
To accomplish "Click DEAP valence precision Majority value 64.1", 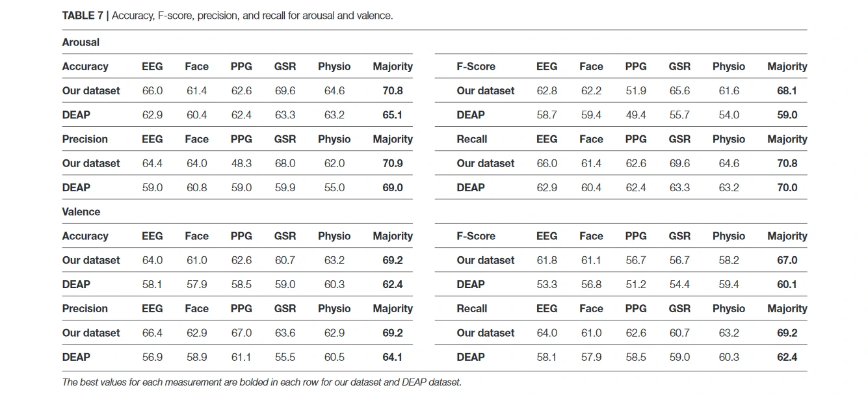I will coord(392,357).
